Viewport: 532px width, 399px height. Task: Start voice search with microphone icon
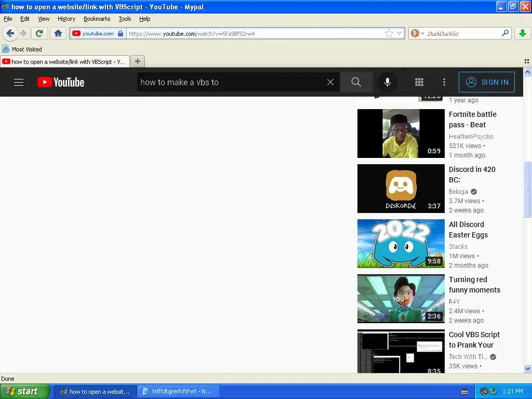(x=387, y=82)
